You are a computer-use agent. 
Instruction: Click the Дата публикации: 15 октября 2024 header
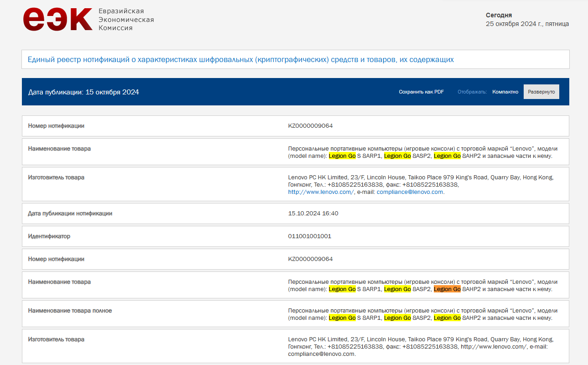click(x=83, y=92)
